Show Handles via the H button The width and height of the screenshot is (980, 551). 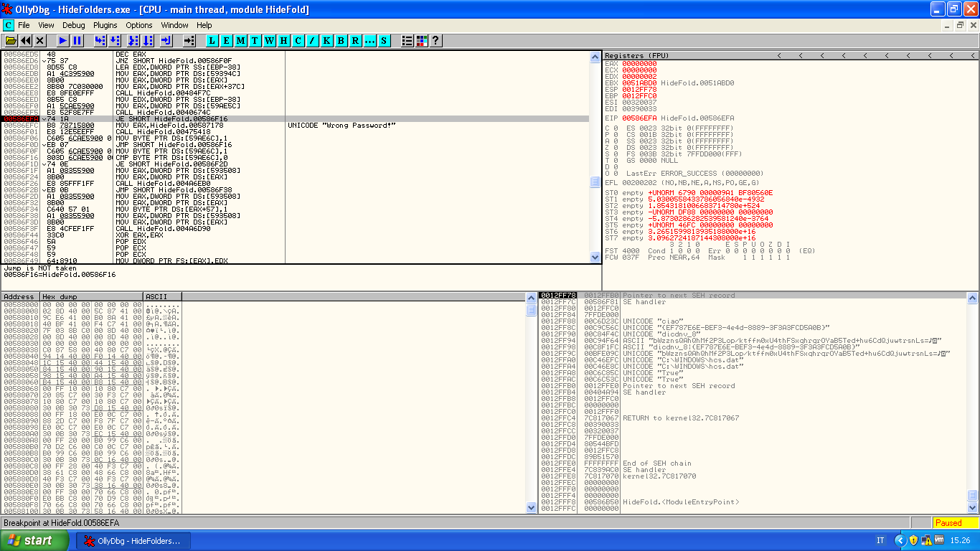(x=284, y=41)
